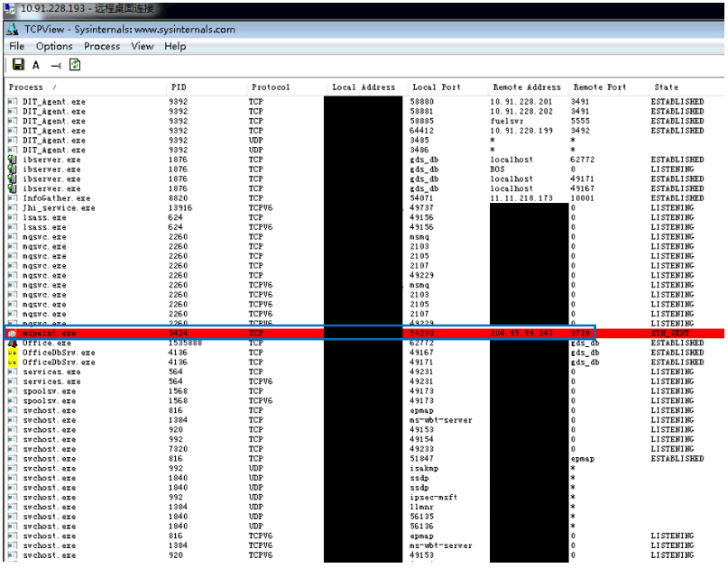Click ibserver.exe icon on remote port 62772 row
This screenshot has height=568, width=728.
pos(12,160)
